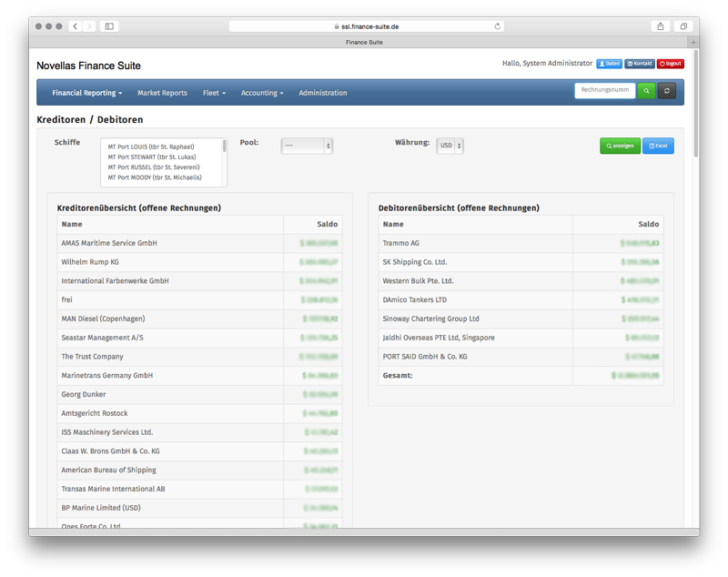The width and height of the screenshot is (728, 577).
Task: Click creditor ISS Maschinery Services Ltd.
Action: pos(107,432)
